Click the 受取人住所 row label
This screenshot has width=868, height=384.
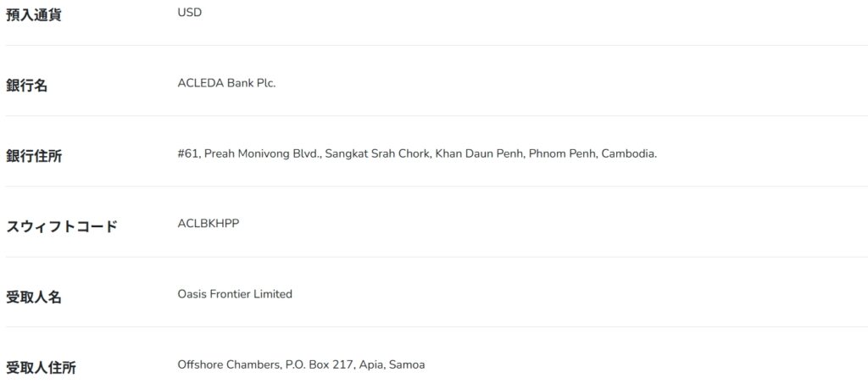41,368
